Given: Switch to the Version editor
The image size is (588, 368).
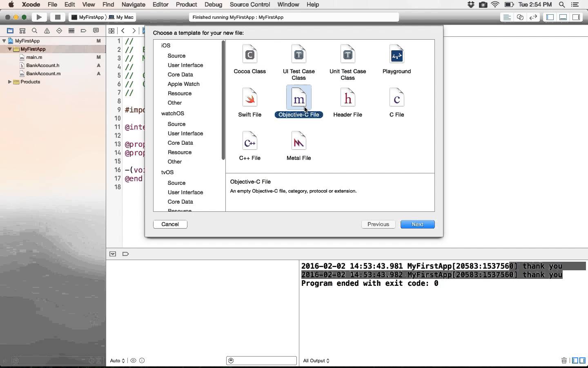Looking at the screenshot, I should pos(533,17).
